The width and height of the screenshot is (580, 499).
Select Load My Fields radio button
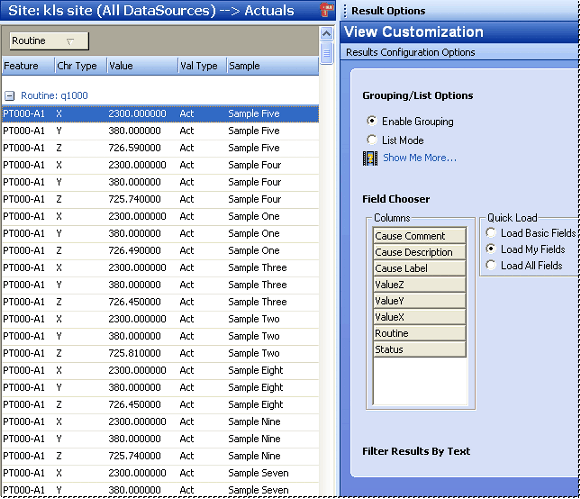[x=490, y=249]
